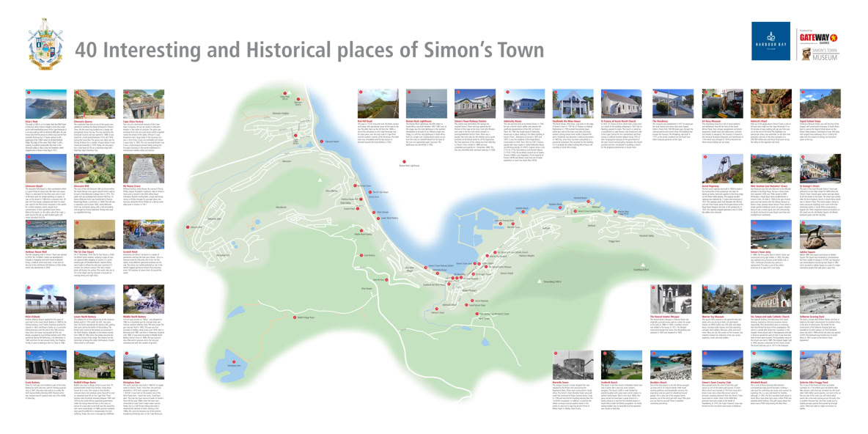868x434 pixels.
Task: View the Glencairn Beach photo
Action: [45, 167]
